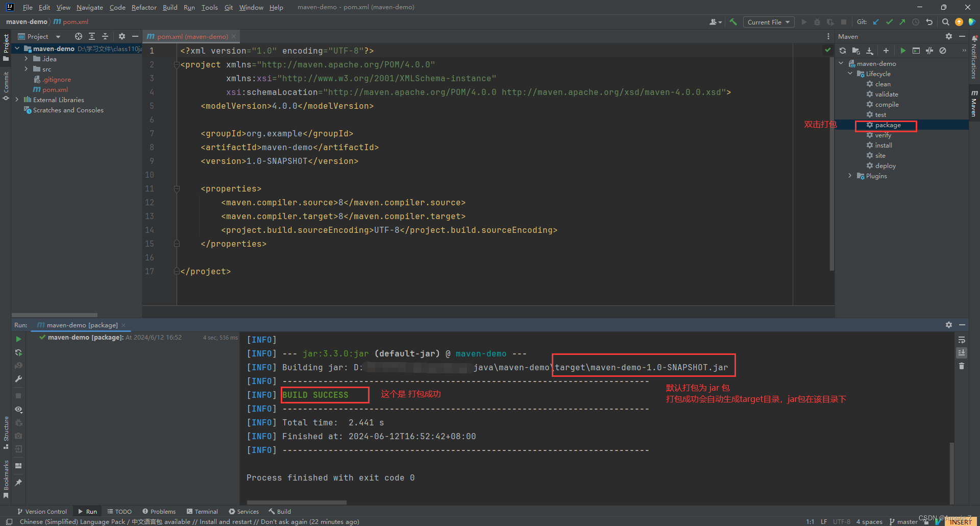The height and width of the screenshot is (526, 980).
Task: Switch to Terminal tool window tab
Action: coord(202,511)
